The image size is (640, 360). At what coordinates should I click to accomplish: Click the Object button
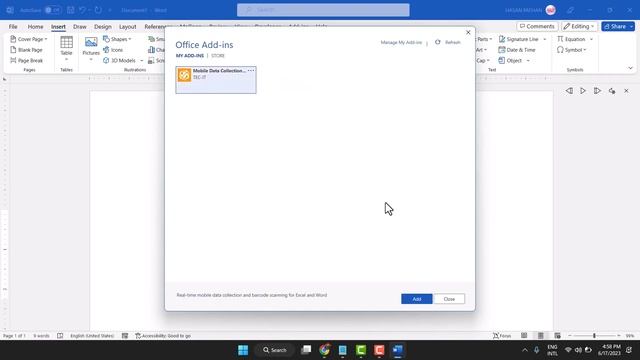(510, 60)
